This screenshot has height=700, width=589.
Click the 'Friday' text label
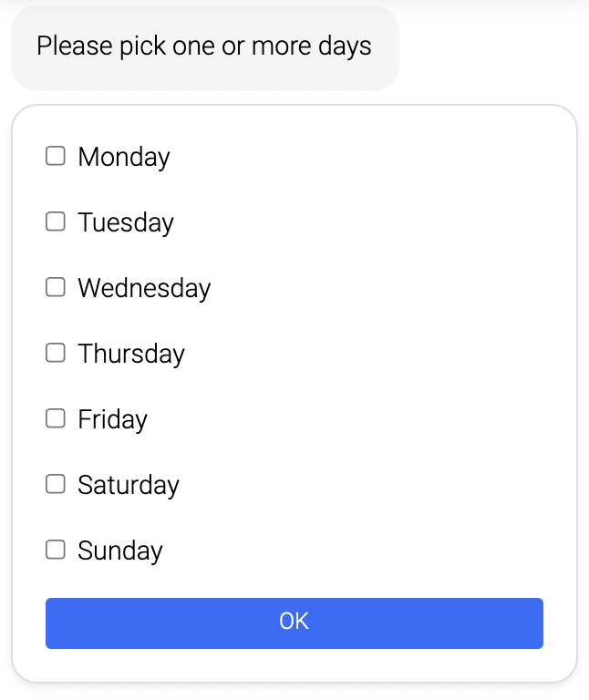click(x=112, y=419)
